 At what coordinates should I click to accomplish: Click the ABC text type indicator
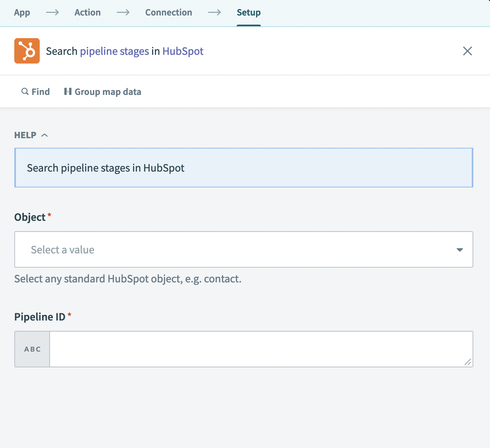coord(32,349)
